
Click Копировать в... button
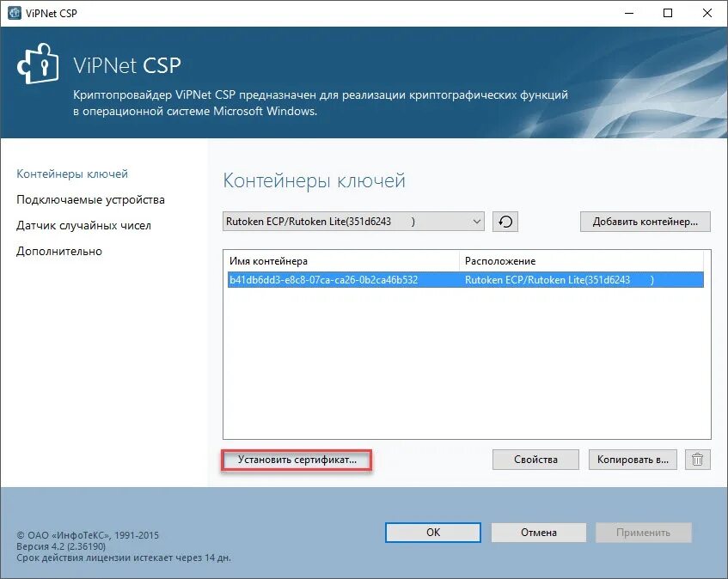633,460
